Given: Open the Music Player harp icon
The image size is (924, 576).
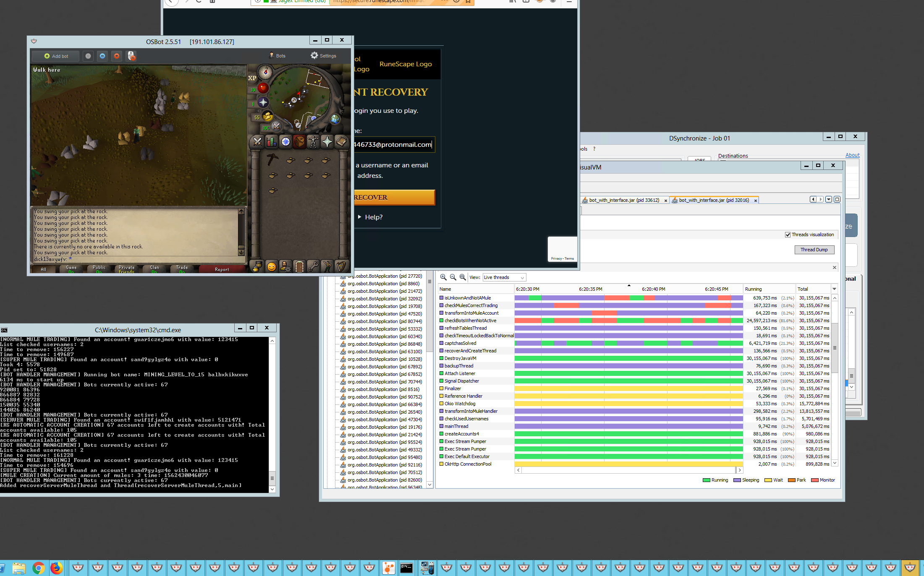Looking at the screenshot, I should [x=341, y=266].
